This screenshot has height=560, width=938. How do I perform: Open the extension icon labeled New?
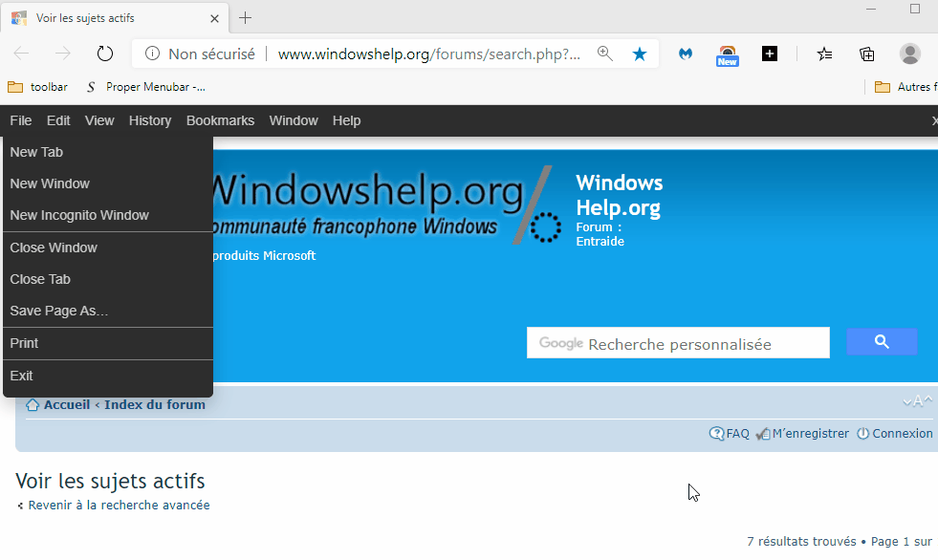[728, 55]
